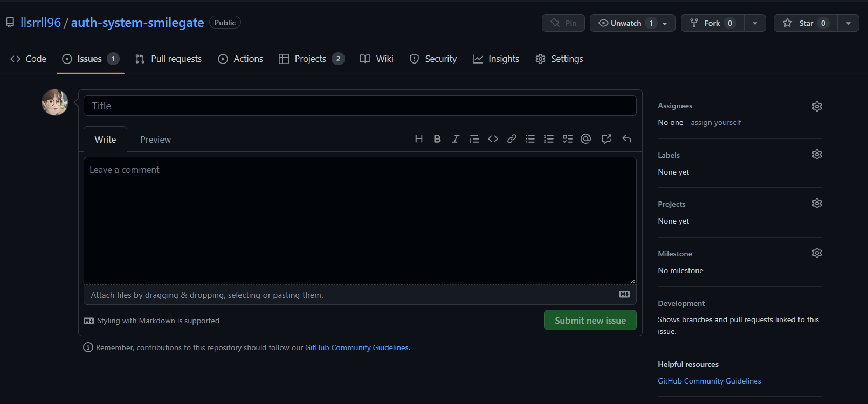
Task: Open the Labels gear settings
Action: (x=817, y=155)
